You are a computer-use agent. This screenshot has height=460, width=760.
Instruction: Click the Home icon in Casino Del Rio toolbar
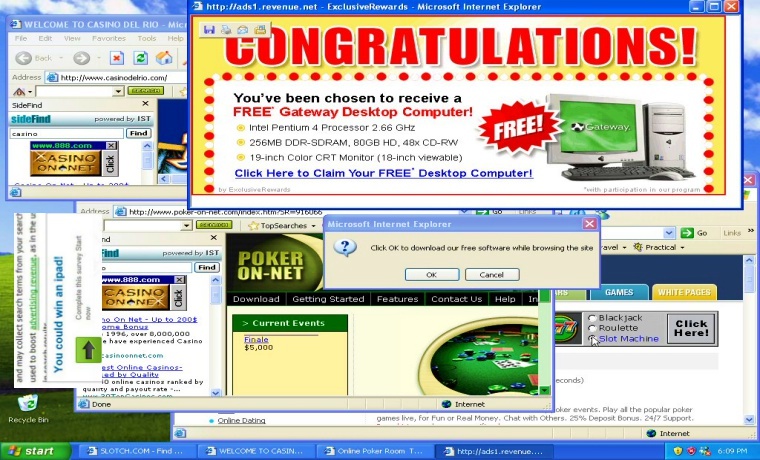pyautogui.click(x=163, y=58)
